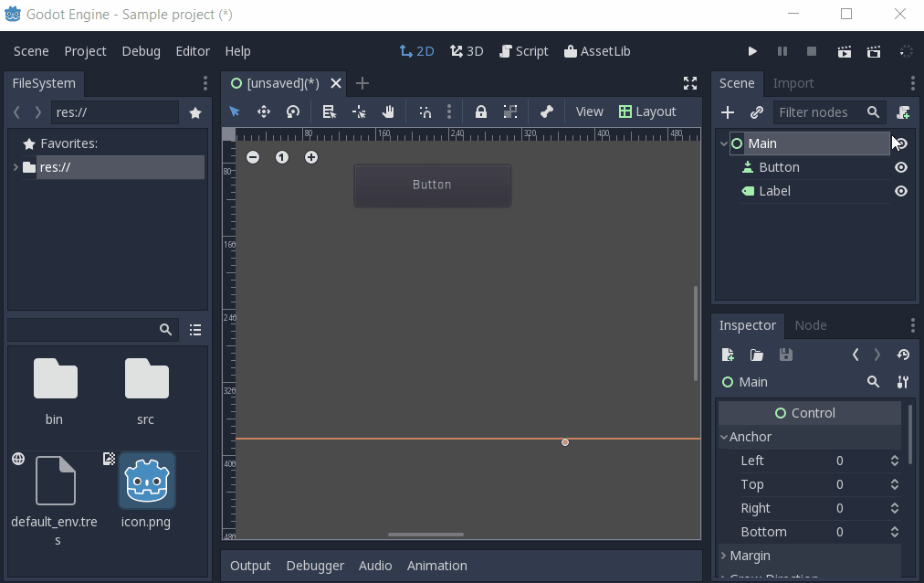The image size is (924, 583).
Task: Enable the lock icon to lock selected node
Action: click(x=481, y=111)
